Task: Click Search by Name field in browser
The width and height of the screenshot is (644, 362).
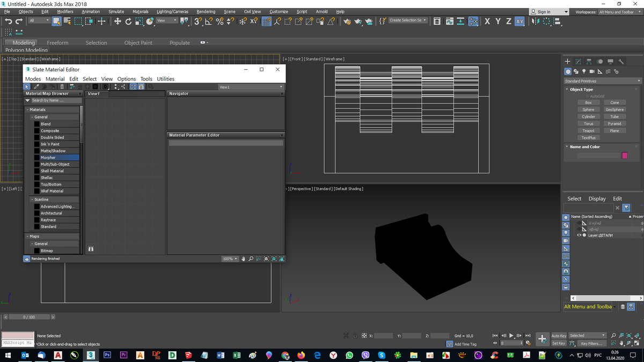Action: point(56,100)
